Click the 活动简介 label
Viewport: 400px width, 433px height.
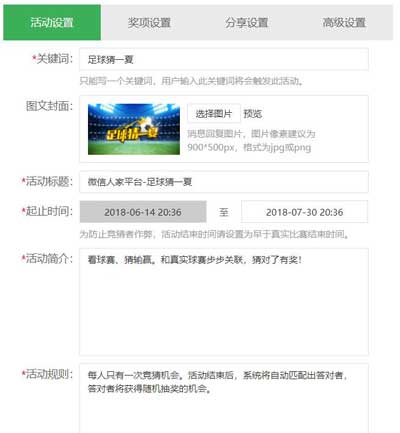[x=47, y=258]
